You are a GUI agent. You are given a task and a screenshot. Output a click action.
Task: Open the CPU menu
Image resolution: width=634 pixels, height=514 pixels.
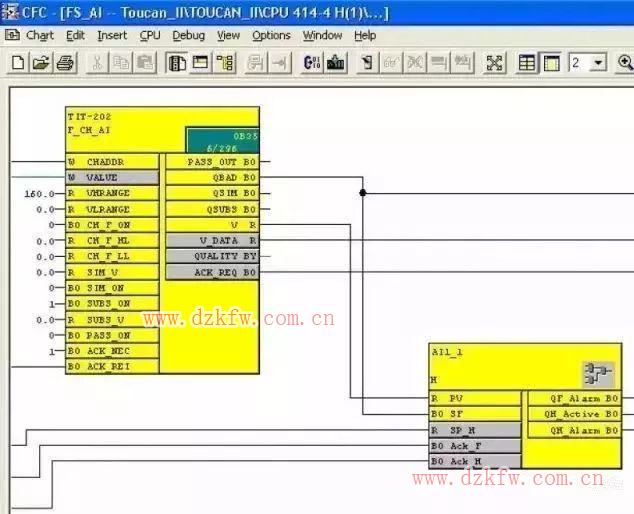150,36
